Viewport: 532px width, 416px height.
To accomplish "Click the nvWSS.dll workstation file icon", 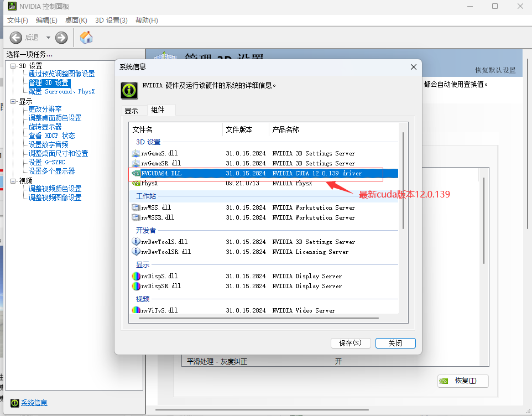I will tap(136, 207).
